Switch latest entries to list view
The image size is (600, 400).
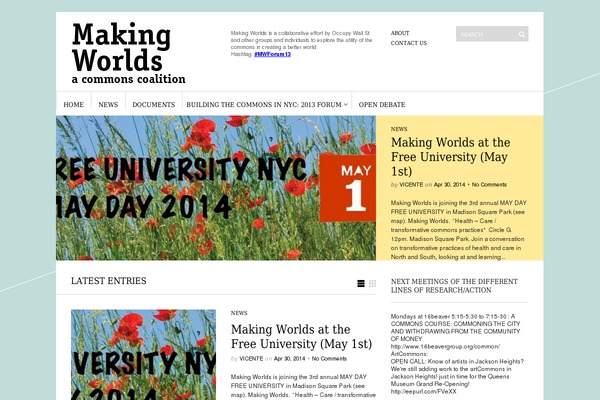tap(361, 283)
